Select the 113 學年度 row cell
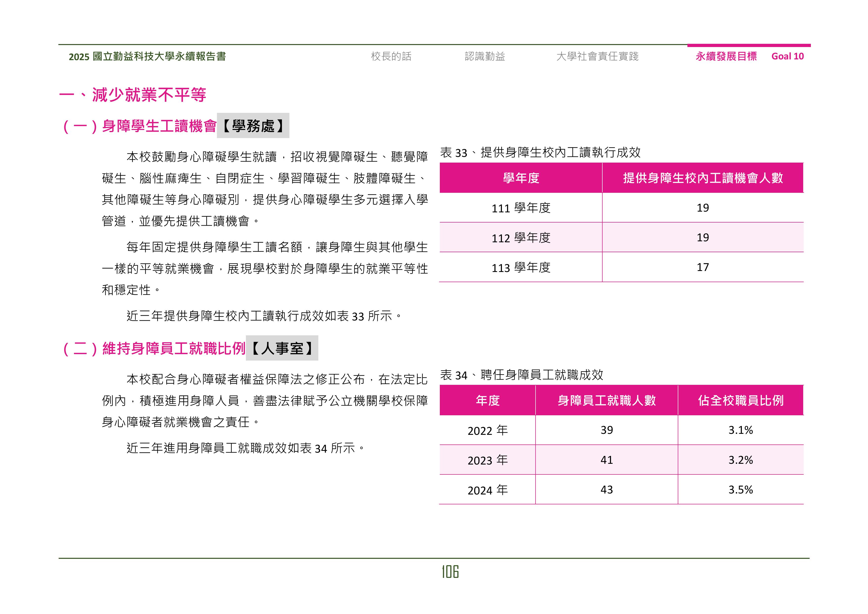Viewport: 868px width, 614px height. [x=520, y=268]
